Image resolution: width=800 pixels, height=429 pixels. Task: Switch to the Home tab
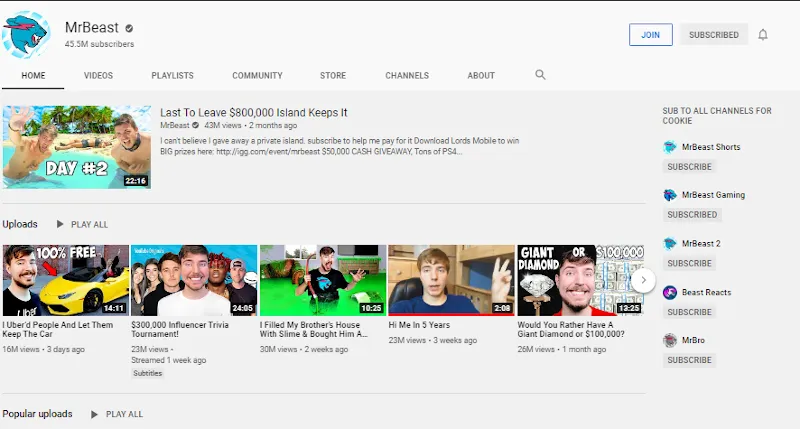click(33, 75)
